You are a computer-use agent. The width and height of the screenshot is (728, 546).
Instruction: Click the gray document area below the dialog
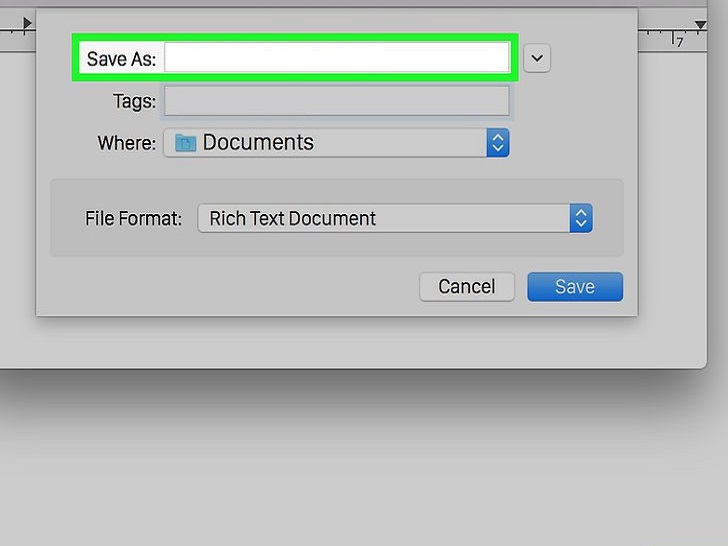point(364,460)
